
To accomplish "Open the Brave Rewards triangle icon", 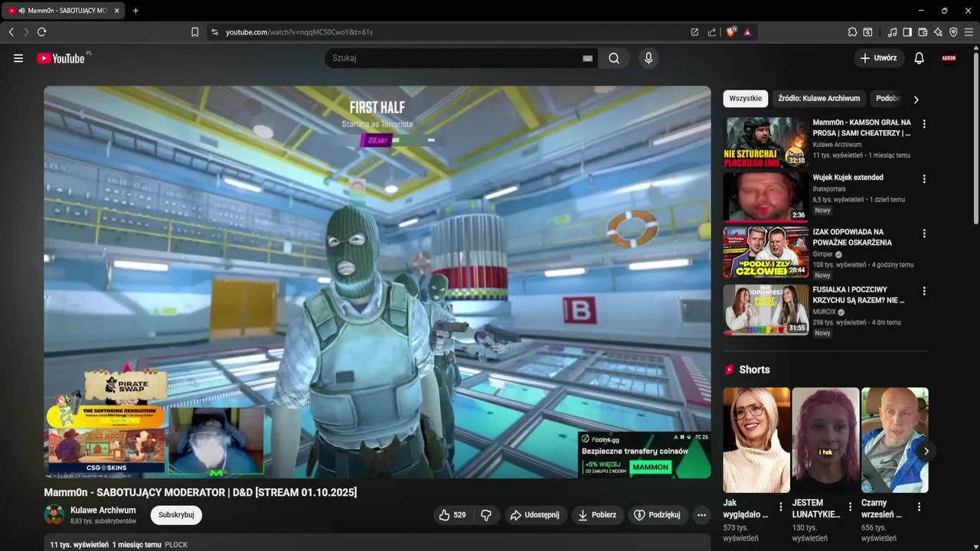I will click(747, 32).
